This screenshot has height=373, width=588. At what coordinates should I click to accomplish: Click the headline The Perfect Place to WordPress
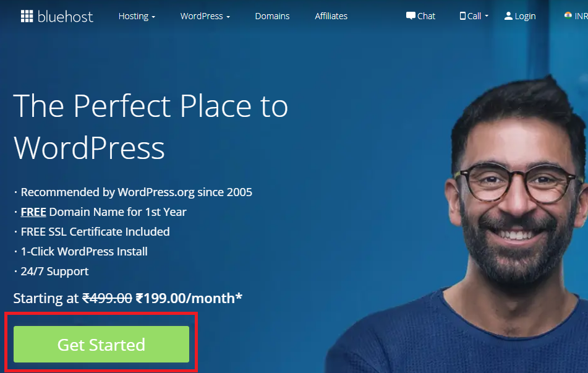[151, 127]
